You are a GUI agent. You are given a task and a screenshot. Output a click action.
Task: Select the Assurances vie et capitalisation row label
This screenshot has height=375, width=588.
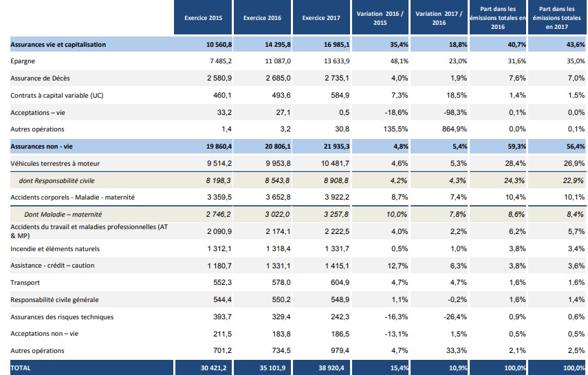tap(58, 44)
